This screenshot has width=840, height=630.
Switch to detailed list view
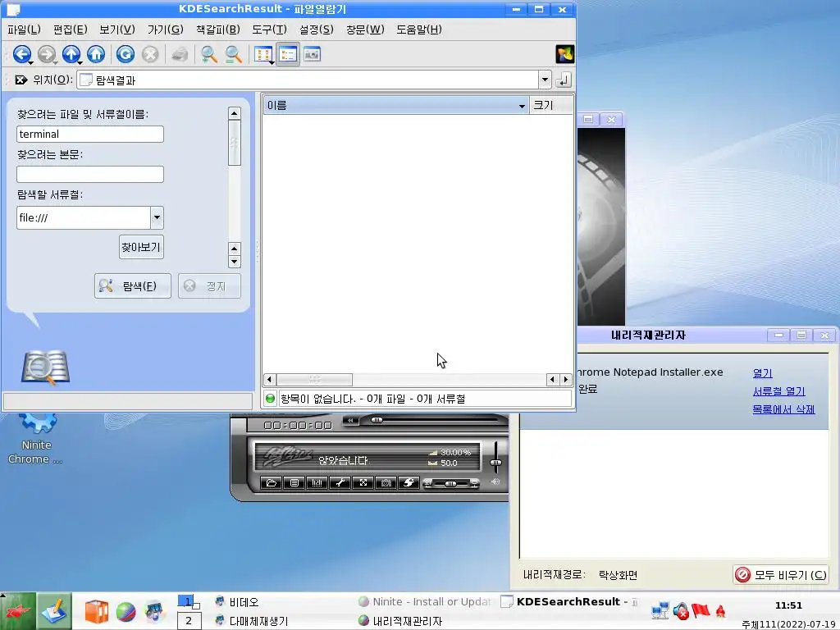[x=288, y=54]
